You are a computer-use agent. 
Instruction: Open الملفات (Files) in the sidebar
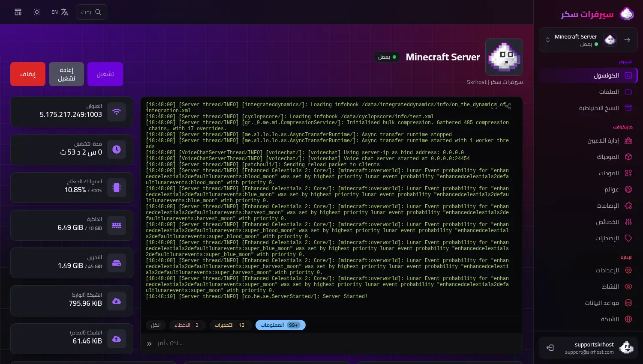tap(588, 92)
